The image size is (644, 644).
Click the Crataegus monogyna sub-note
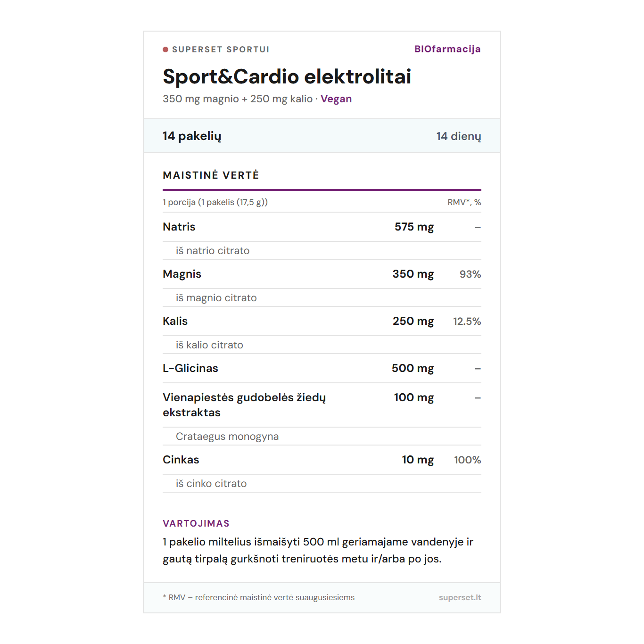pyautogui.click(x=227, y=437)
